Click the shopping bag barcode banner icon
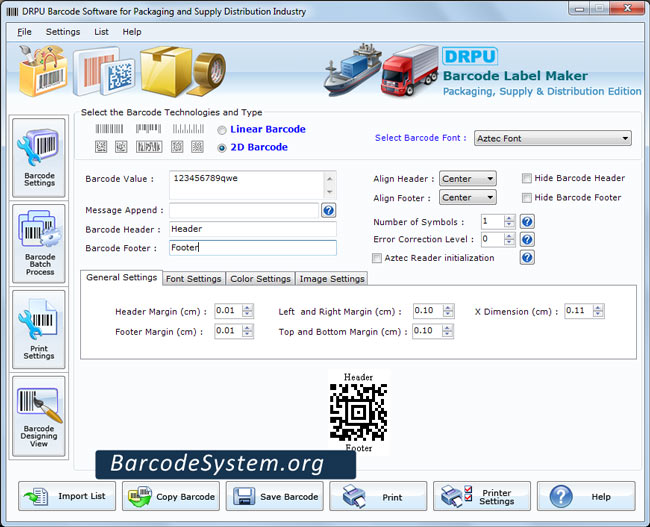The height and width of the screenshot is (527, 650). (42, 70)
